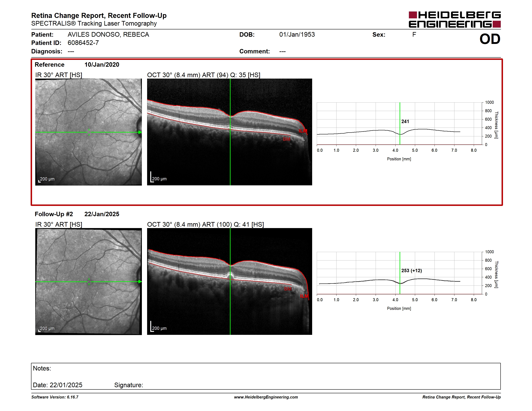
Task: Click the Reference date 10/Jan/2020
Action: (x=102, y=64)
